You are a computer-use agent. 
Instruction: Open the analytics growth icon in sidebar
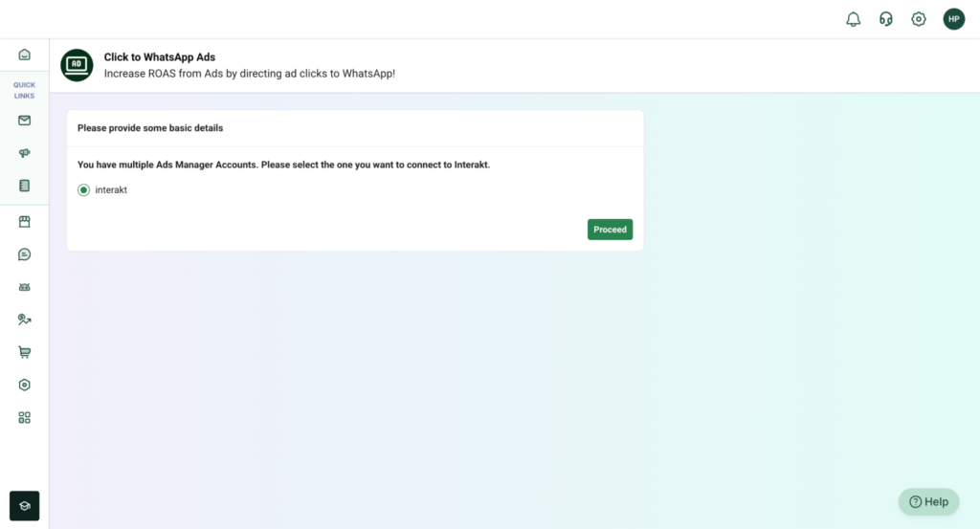pos(24,320)
